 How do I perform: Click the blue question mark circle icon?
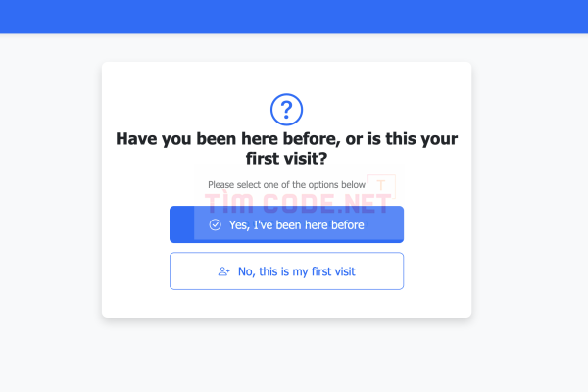286,110
